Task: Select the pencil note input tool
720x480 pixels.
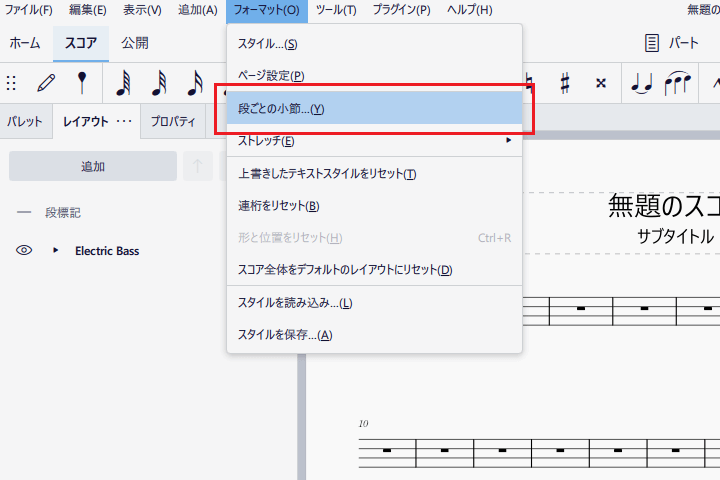Action: click(x=46, y=83)
